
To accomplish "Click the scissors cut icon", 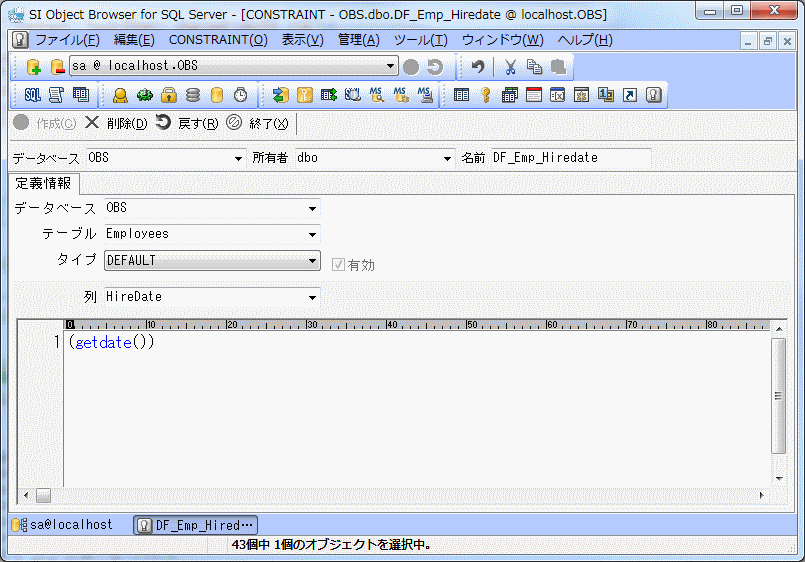I will 510,67.
